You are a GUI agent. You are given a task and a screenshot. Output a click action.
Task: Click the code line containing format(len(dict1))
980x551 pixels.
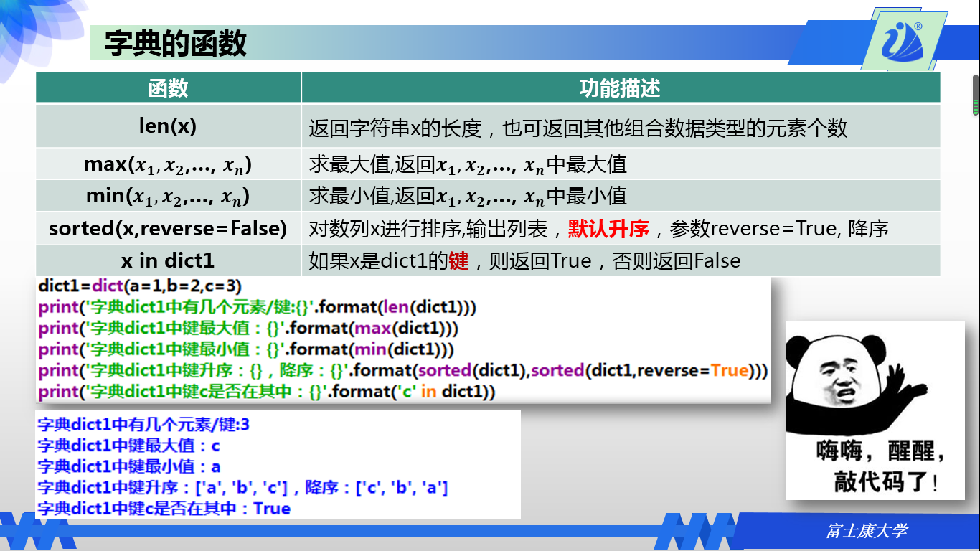coord(258,307)
